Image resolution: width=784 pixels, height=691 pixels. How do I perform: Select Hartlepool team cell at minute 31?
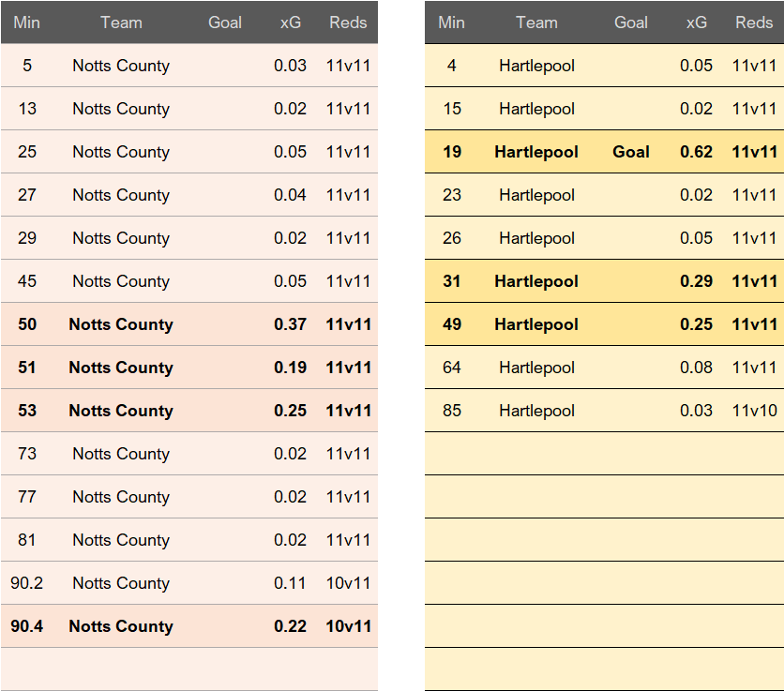pyautogui.click(x=536, y=281)
